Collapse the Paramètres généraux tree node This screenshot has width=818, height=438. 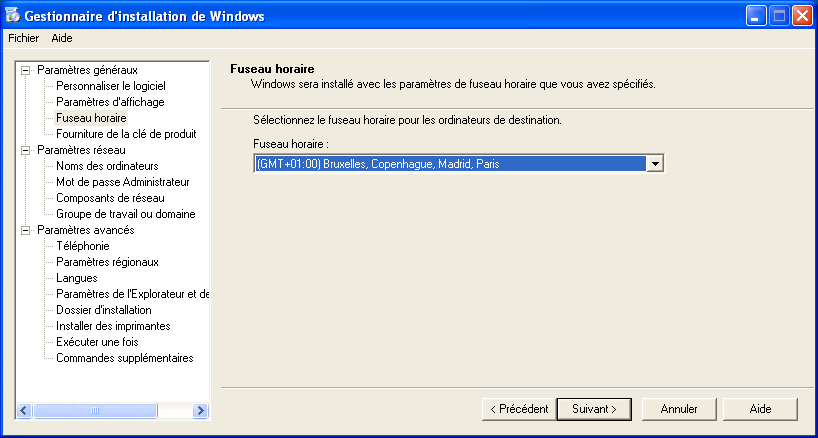point(25,70)
